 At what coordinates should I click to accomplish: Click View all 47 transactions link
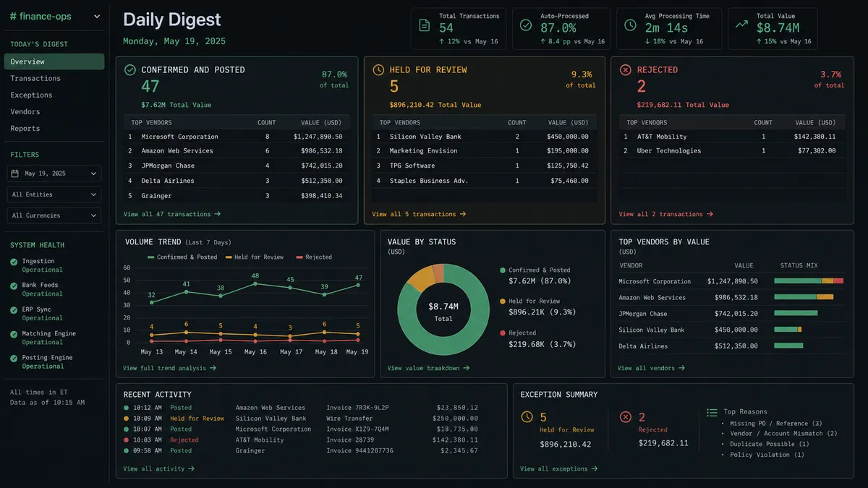(172, 214)
